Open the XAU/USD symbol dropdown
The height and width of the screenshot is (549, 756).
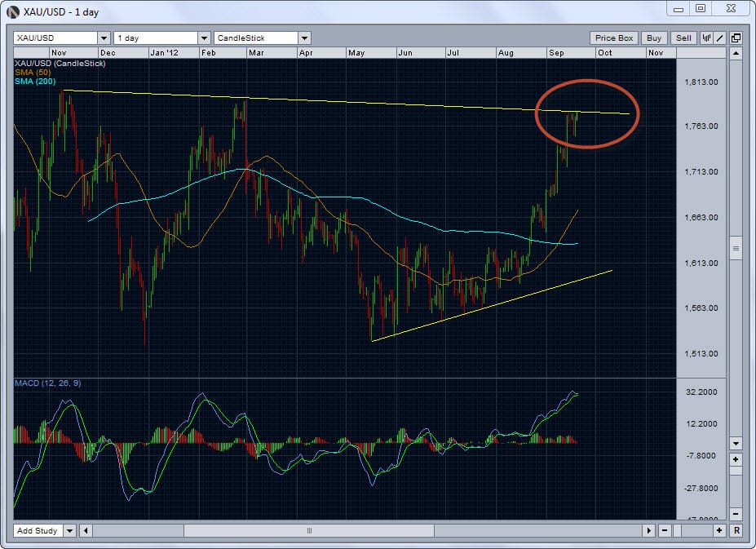tap(103, 38)
